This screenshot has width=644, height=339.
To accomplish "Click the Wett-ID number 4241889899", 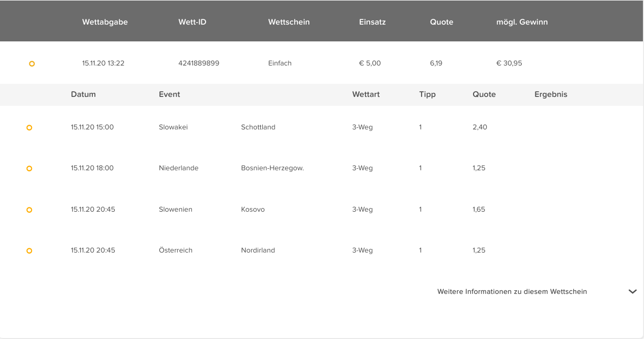I will 199,63.
